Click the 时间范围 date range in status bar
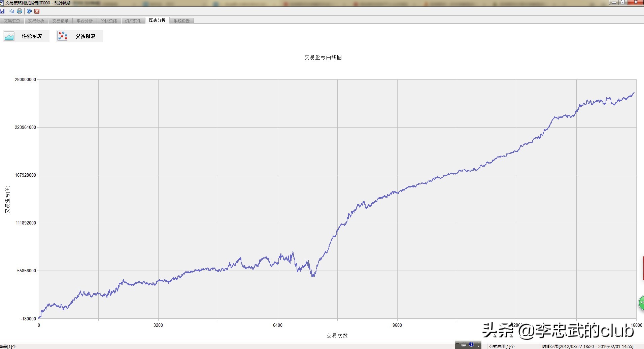The image size is (644, 349). tap(587, 346)
